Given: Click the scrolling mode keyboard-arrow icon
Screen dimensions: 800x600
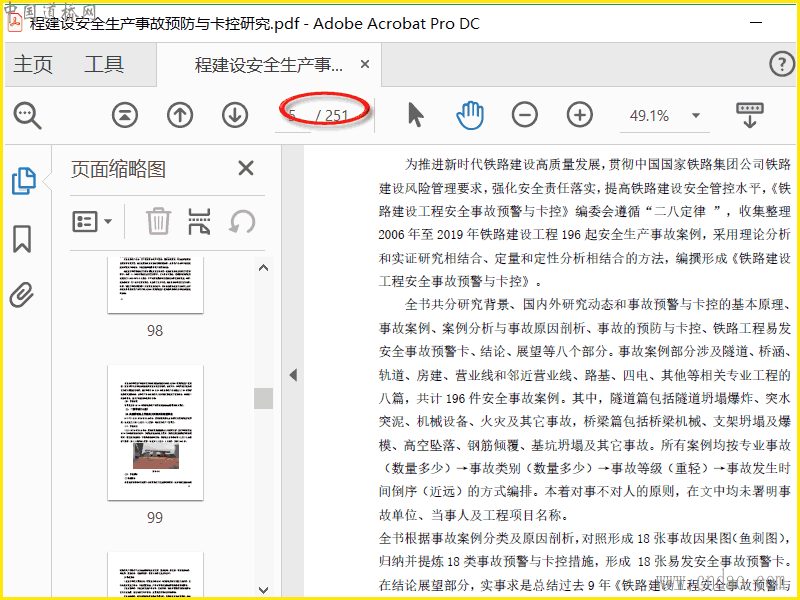Looking at the screenshot, I should click(x=749, y=115).
